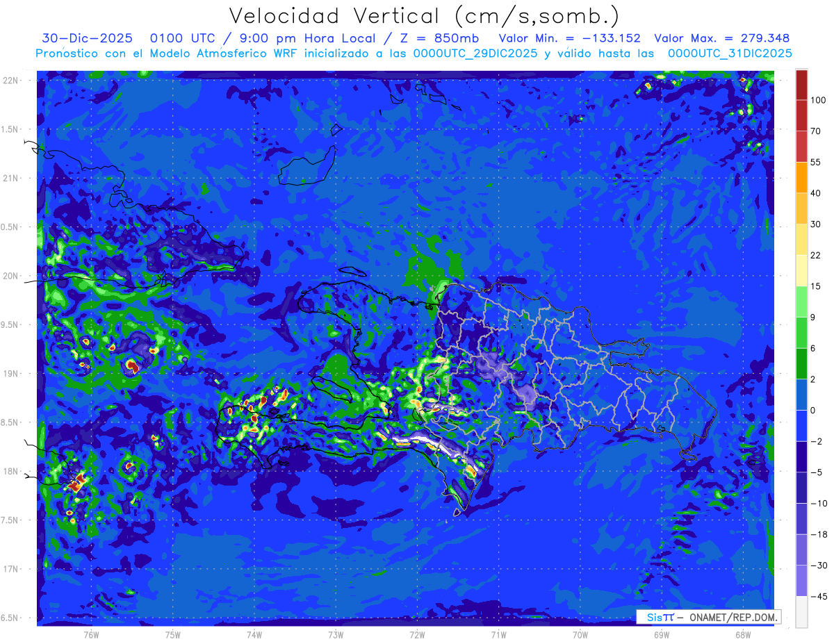Image resolution: width=834 pixels, height=644 pixels.
Task: Select the '0000UTC_31DIC2025' valid-until time
Action: click(730, 53)
